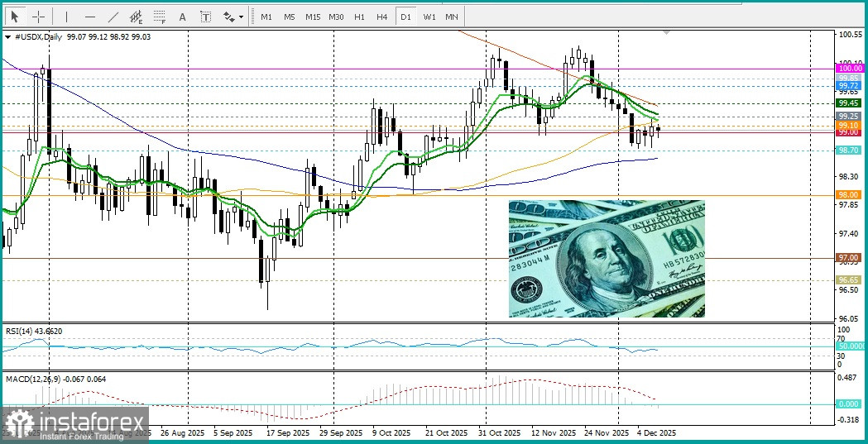Screen dimensions: 868x444
Task: Activate the crosshair tool
Action: tap(39, 17)
